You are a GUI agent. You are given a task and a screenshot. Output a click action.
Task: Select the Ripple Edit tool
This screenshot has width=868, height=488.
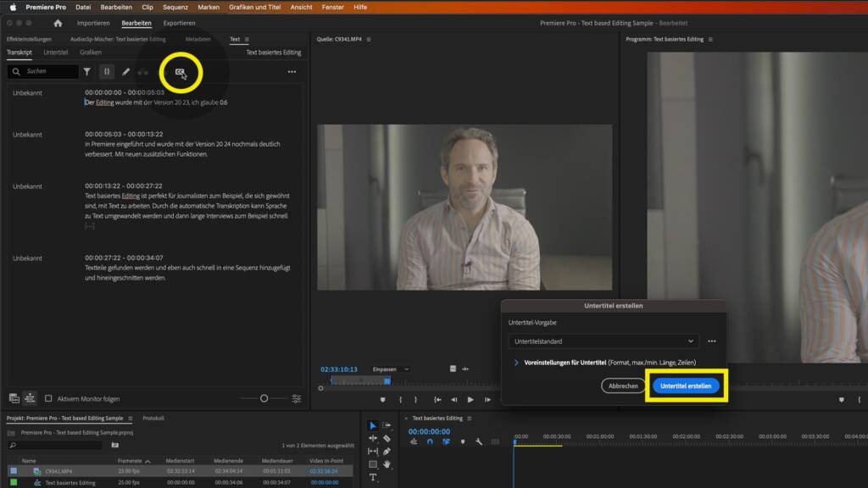pos(373,438)
